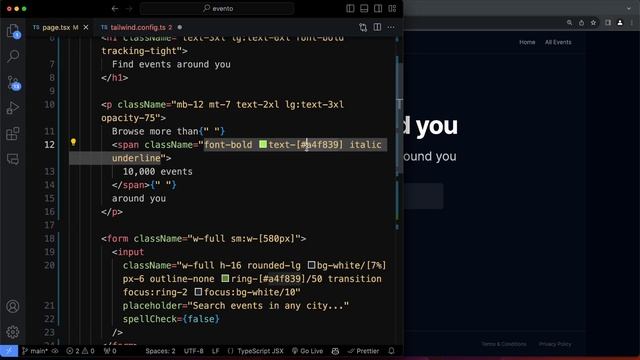Open the customize layout icon
Viewport: 640px width, 360px height.
point(392,9)
